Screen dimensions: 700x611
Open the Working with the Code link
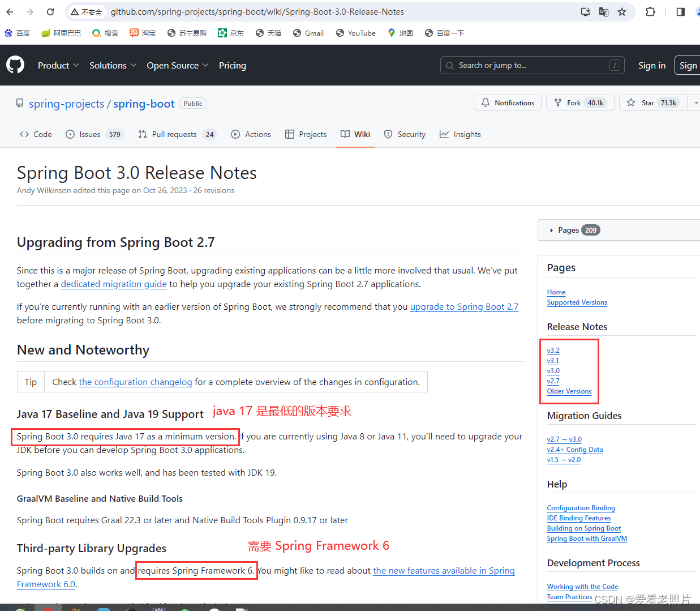pyautogui.click(x=582, y=587)
